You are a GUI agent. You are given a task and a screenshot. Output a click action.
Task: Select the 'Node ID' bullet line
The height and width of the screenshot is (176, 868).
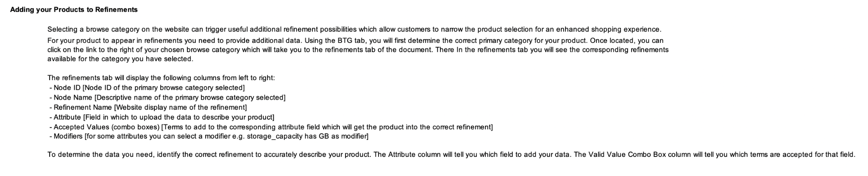coord(147,88)
